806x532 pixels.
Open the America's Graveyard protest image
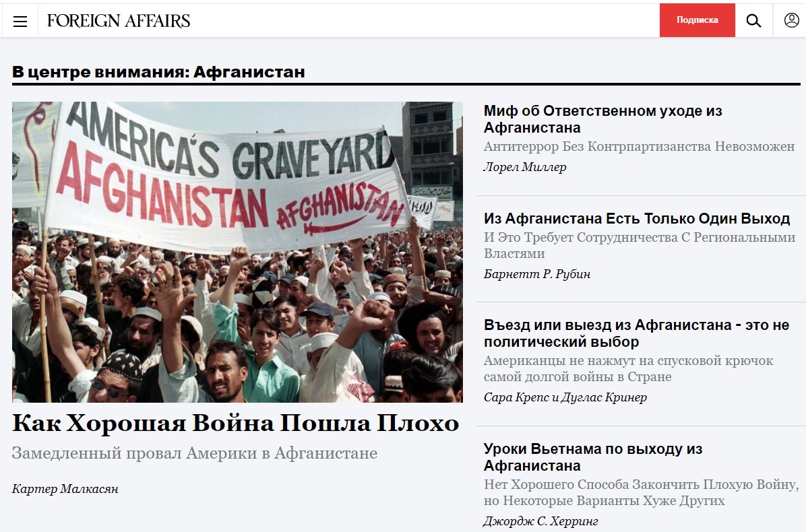coord(237,252)
